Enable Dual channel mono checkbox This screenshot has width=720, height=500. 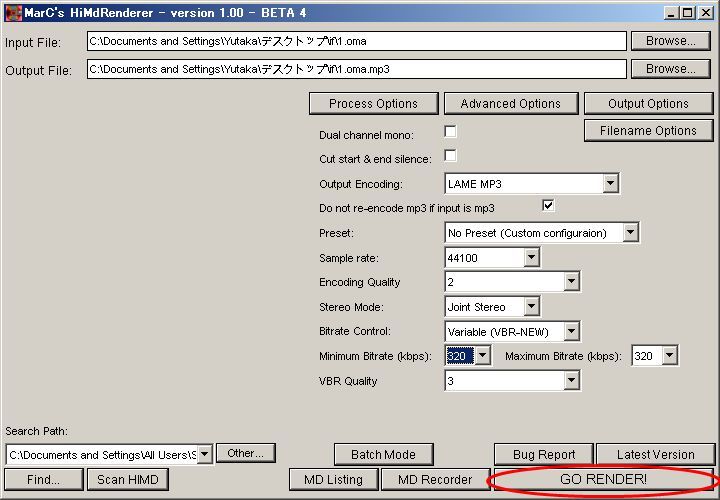[x=450, y=132]
